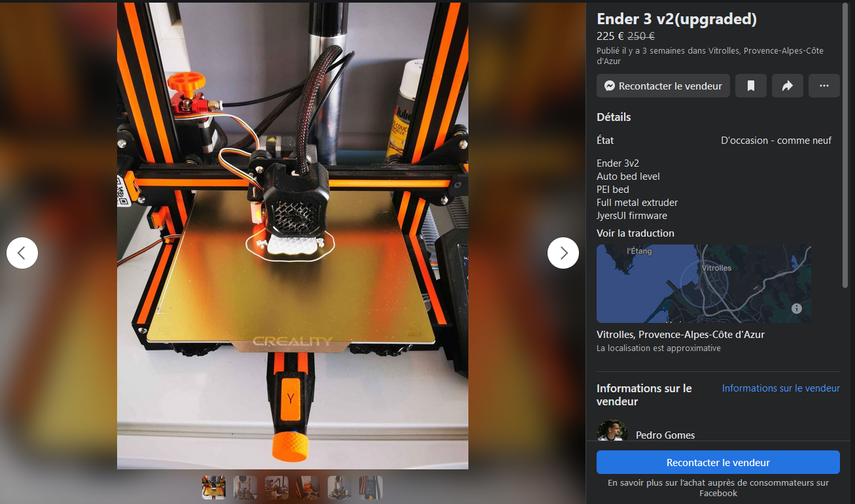Share the listing with arrow icon
This screenshot has width=855, height=504.
pyautogui.click(x=788, y=86)
